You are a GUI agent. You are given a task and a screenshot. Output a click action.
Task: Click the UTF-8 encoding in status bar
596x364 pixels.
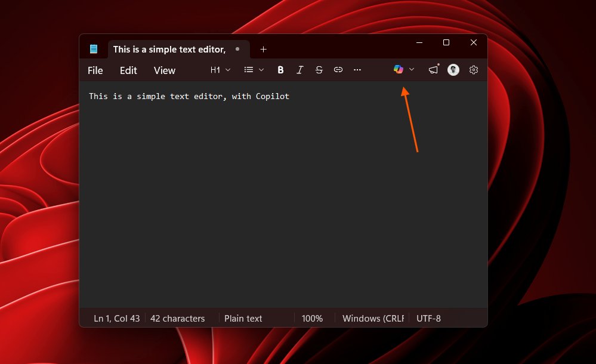click(x=428, y=318)
